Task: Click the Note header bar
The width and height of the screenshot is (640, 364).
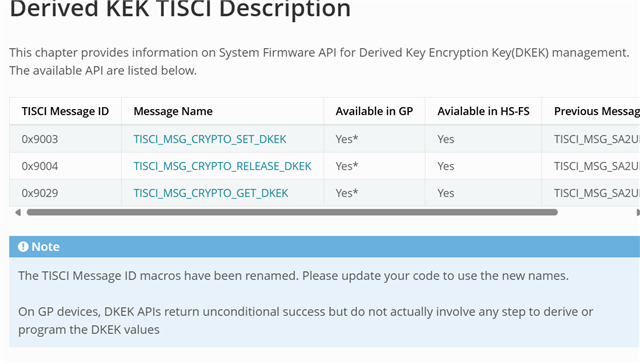Action: [324, 246]
